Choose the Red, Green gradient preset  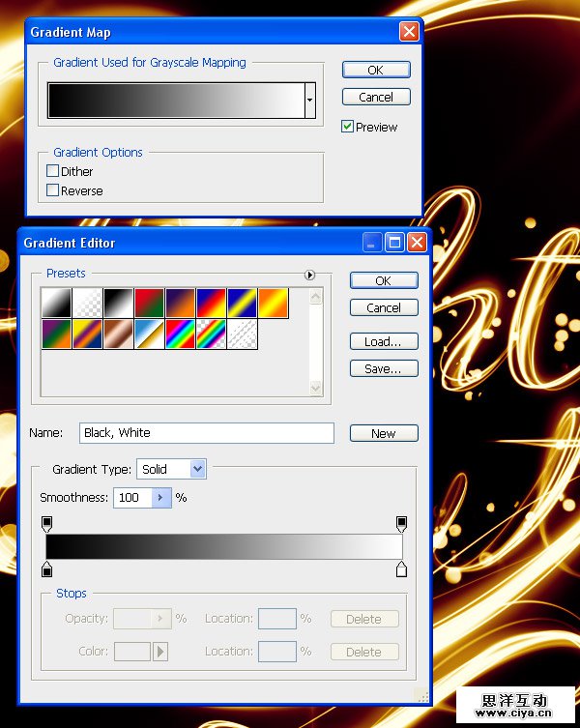(x=148, y=304)
